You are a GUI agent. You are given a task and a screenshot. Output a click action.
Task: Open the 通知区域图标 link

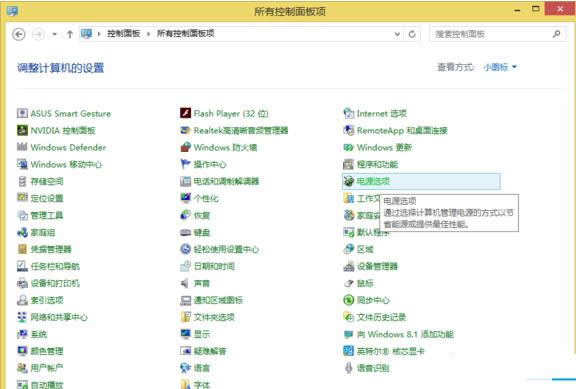pos(218,300)
